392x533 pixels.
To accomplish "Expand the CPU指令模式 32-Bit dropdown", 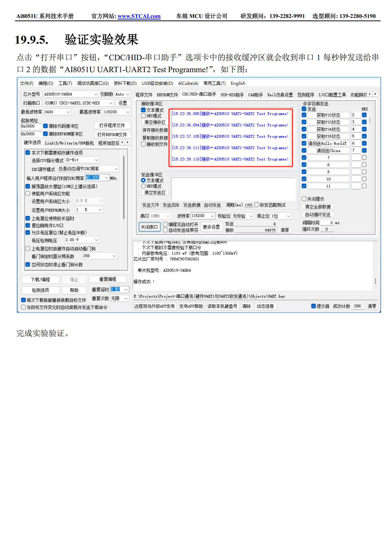I will (97, 160).
